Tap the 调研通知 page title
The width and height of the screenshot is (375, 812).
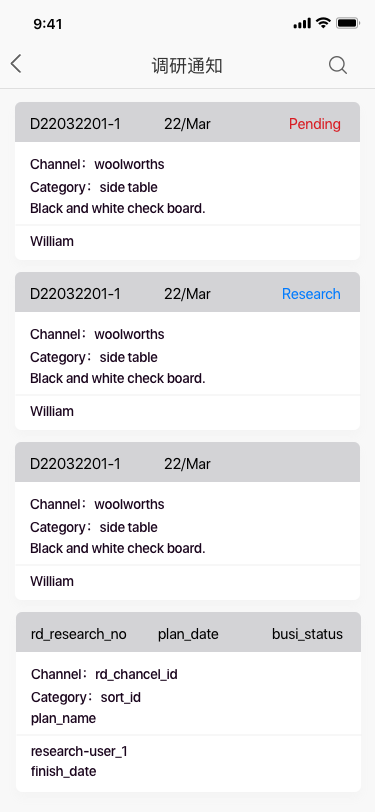pyautogui.click(x=187, y=66)
